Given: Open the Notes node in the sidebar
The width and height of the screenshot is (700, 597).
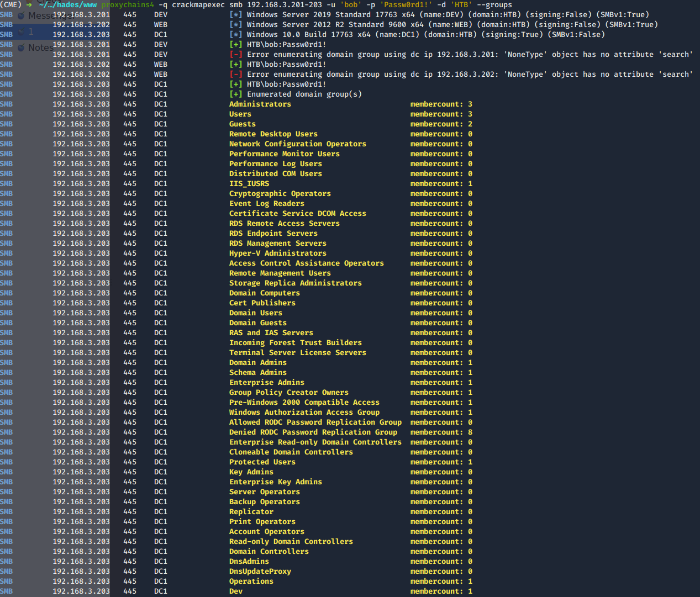Looking at the screenshot, I should pyautogui.click(x=40, y=48).
